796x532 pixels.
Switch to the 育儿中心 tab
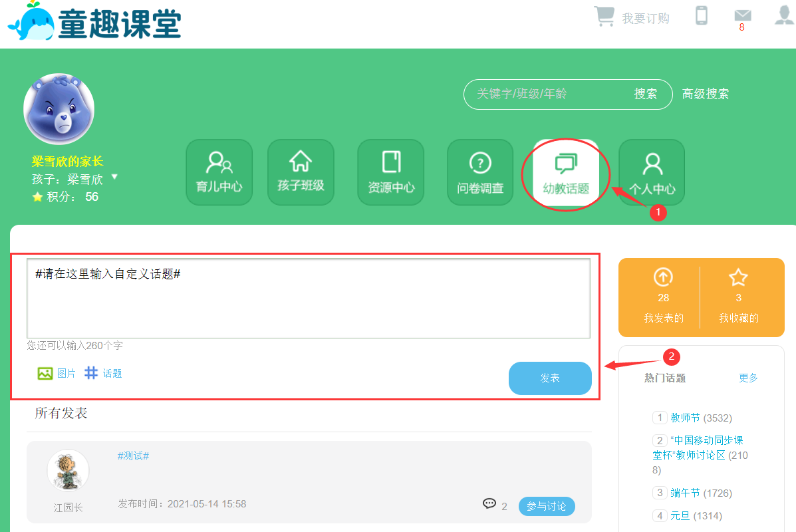click(x=219, y=172)
